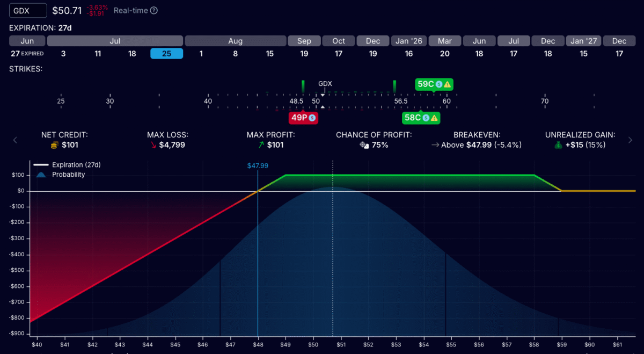Click the dice icon by Chance of Profit
The height and width of the screenshot is (354, 644).
(364, 145)
